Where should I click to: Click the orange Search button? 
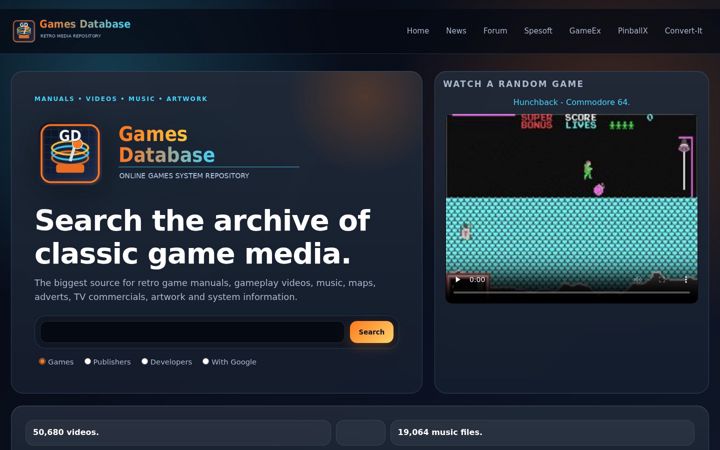(371, 332)
